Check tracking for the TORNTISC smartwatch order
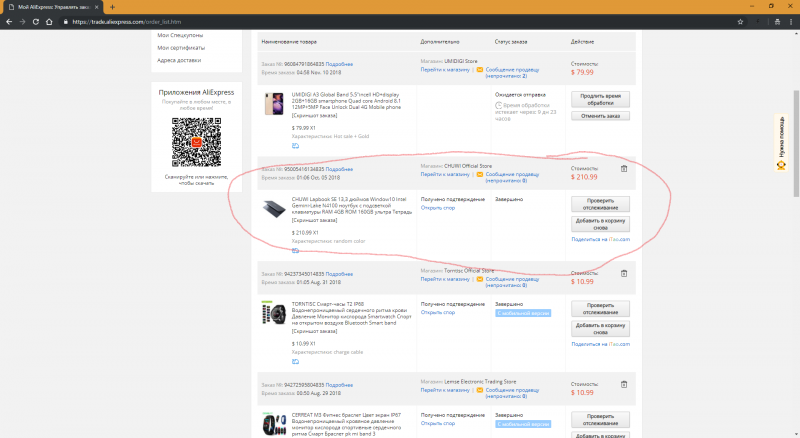Image resolution: width=800 pixels, height=438 pixels. 601,309
